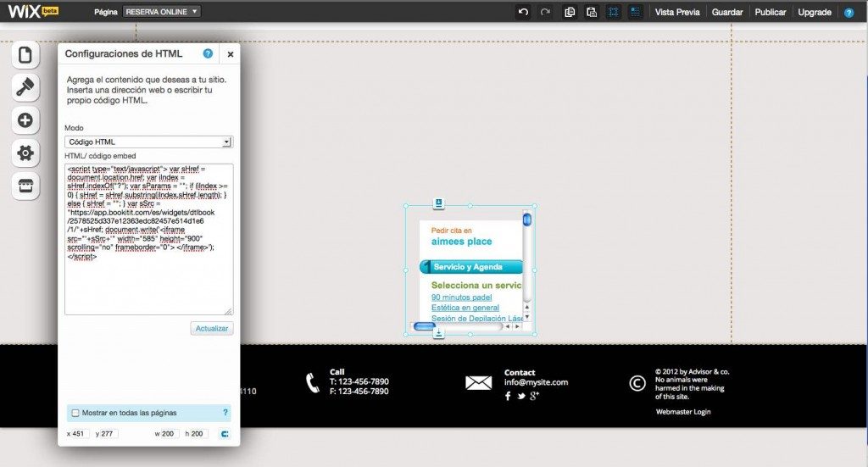Click © 2012 by Advisor & co. text

coord(692,372)
